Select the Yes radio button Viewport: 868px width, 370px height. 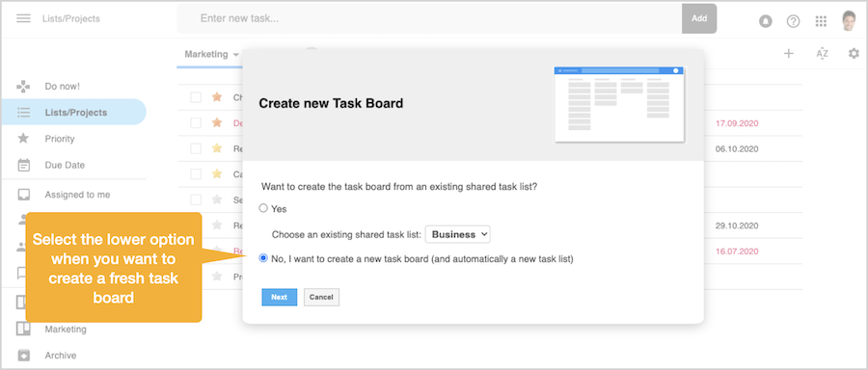coord(263,208)
